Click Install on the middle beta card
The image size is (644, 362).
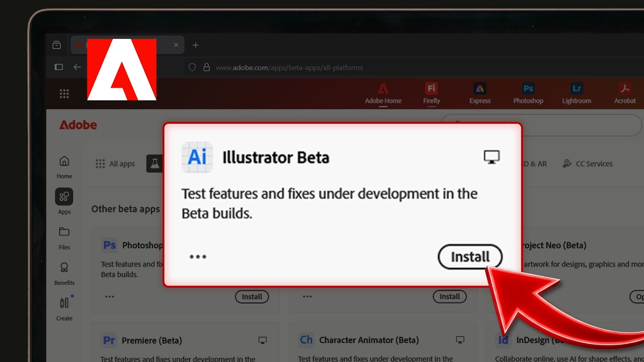click(449, 297)
